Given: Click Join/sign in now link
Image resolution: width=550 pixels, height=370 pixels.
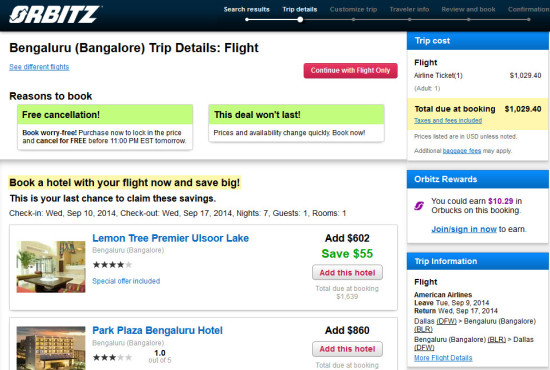Looking at the screenshot, I should (464, 229).
